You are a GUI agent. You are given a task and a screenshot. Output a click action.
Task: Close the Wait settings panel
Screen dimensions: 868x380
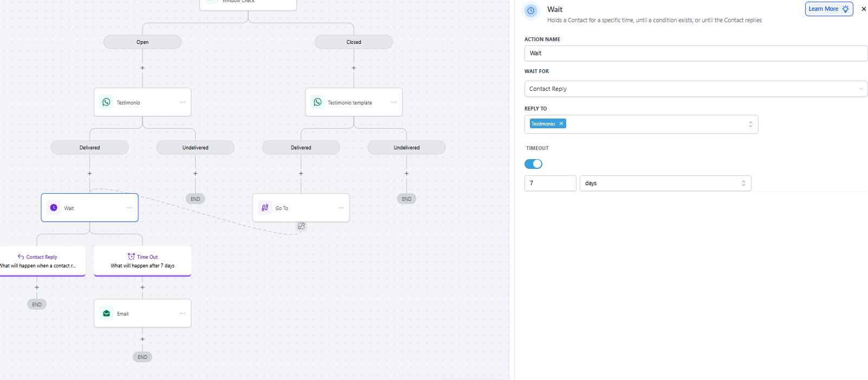click(x=864, y=9)
